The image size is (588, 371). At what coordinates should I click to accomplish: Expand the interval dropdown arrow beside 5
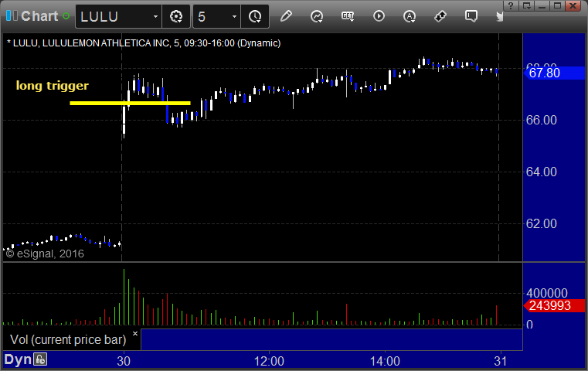(x=234, y=16)
